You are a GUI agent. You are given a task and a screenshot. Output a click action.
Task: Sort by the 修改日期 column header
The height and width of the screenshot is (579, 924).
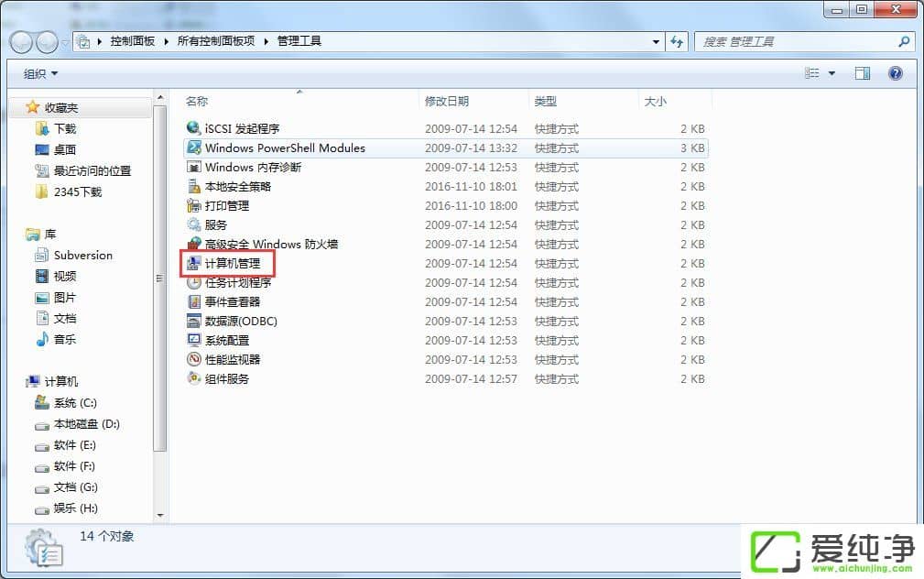(x=447, y=102)
